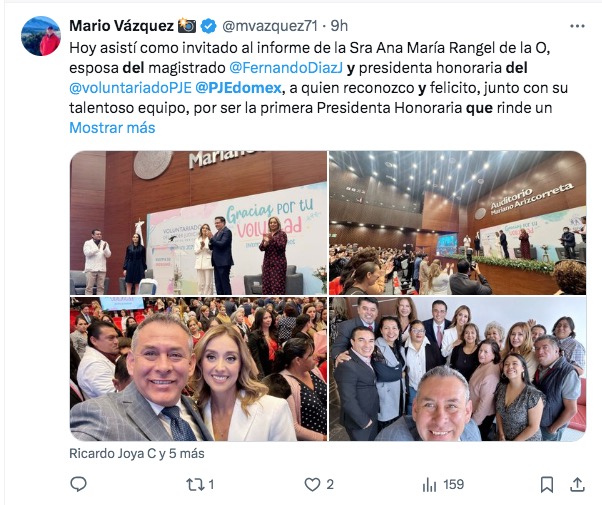Retweet this post with the repost icon

pos(195,484)
